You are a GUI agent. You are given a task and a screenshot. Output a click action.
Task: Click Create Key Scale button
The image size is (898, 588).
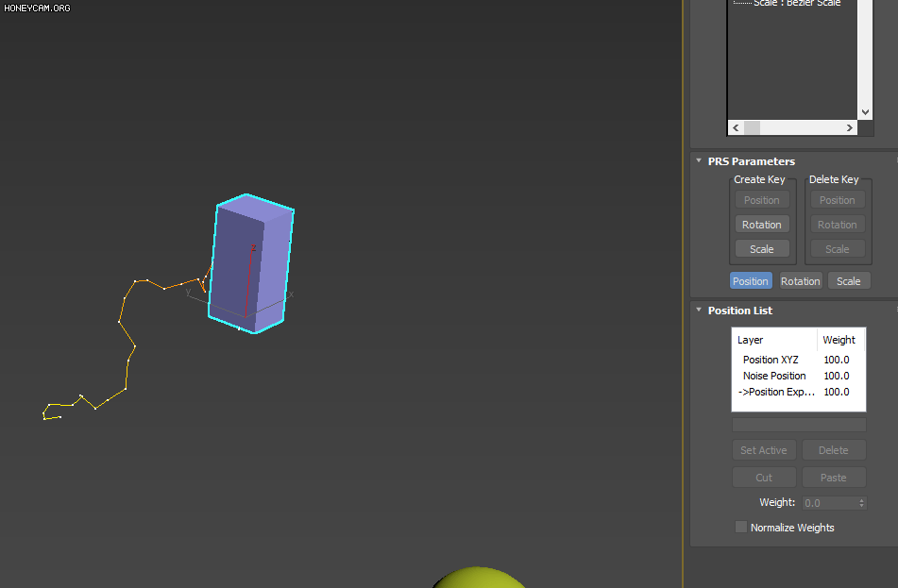[x=762, y=249]
